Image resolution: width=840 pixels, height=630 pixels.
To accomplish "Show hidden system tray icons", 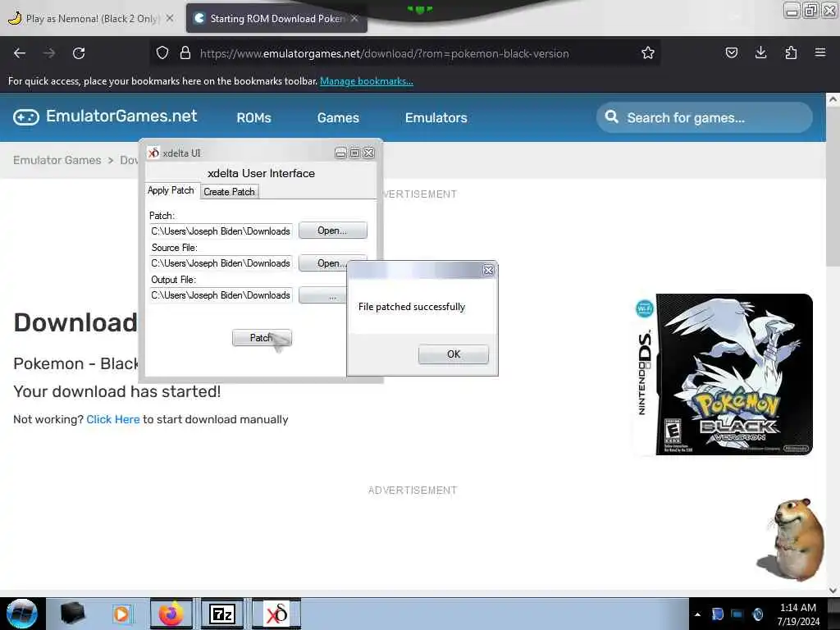I will point(697,614).
